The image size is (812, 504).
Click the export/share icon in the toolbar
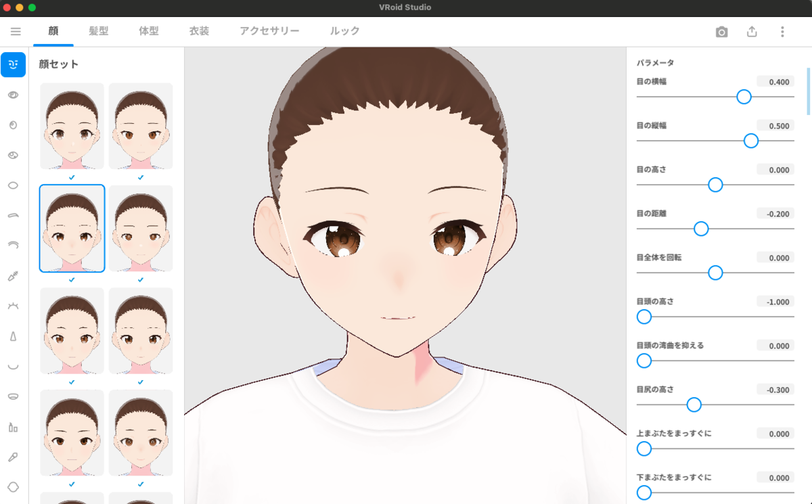pyautogui.click(x=752, y=31)
